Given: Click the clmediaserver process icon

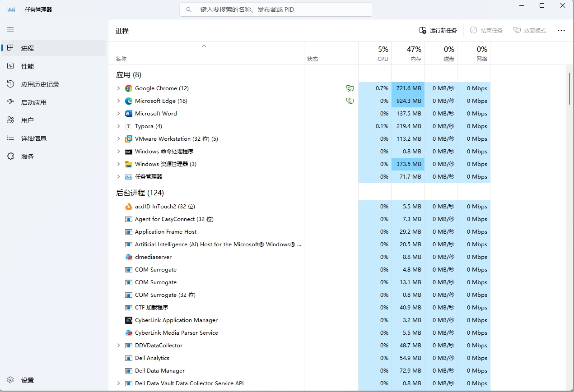Looking at the screenshot, I should (x=129, y=257).
